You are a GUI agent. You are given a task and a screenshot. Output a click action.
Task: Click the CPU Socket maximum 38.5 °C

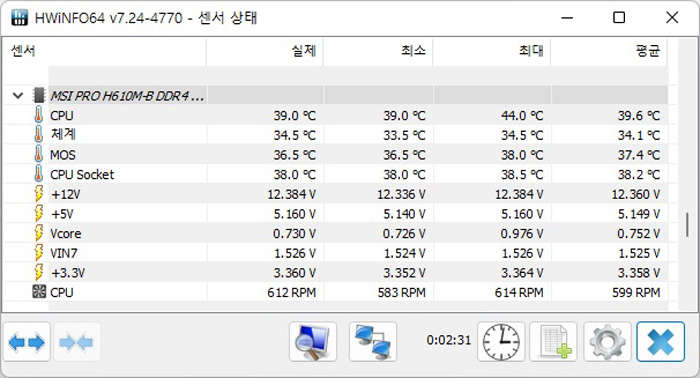coord(522,174)
